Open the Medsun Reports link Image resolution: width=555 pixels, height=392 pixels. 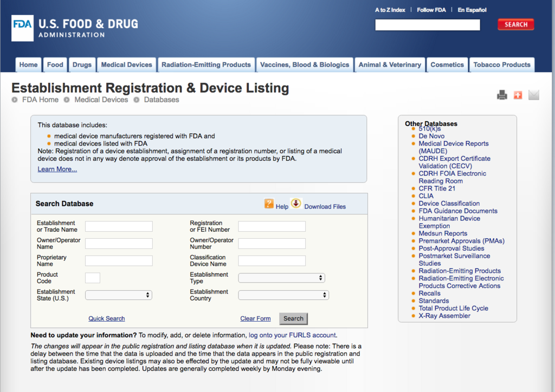(443, 233)
